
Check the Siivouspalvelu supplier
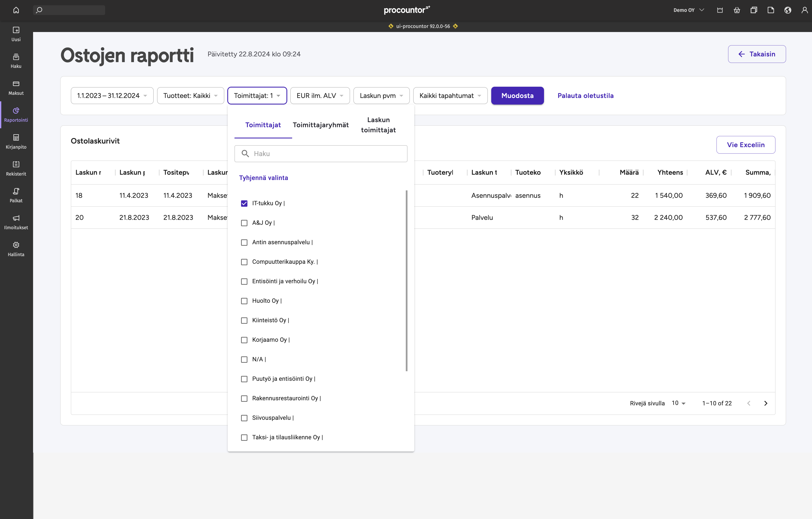[244, 418]
